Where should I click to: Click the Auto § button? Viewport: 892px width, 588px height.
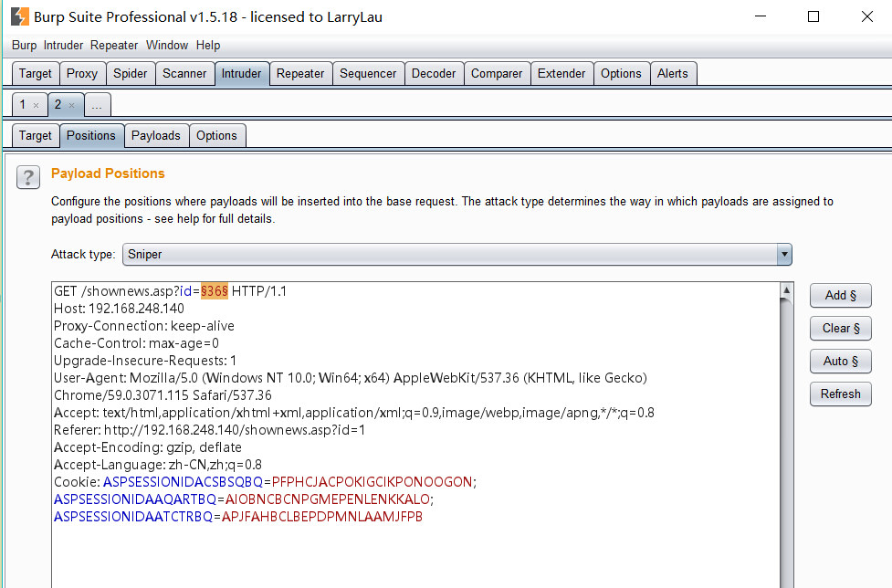pyautogui.click(x=840, y=361)
